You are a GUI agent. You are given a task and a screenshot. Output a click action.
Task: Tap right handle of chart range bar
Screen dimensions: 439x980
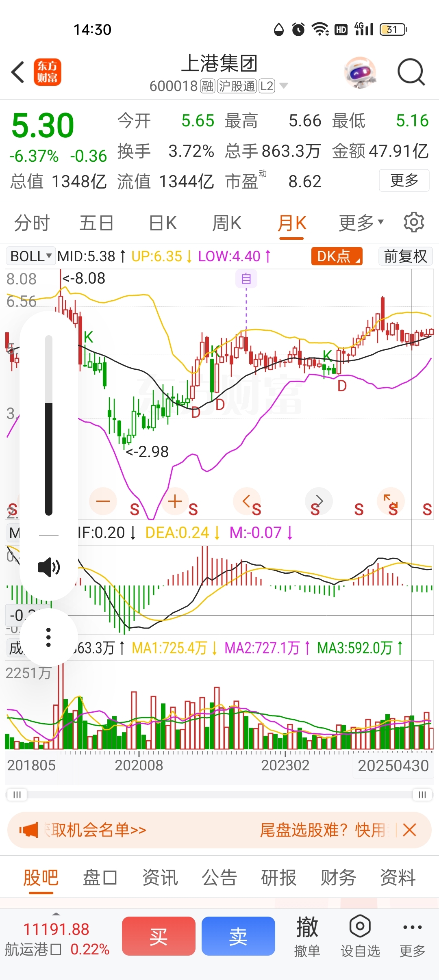[422, 794]
